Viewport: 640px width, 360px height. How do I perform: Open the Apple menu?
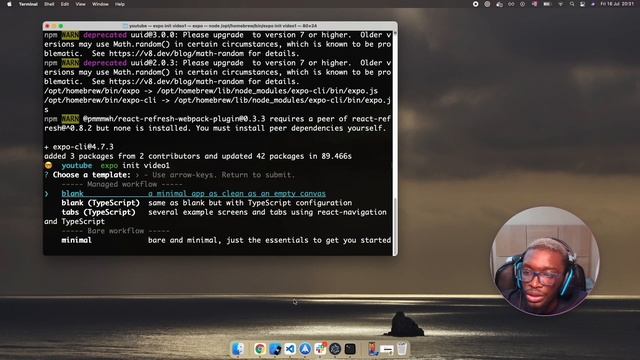point(9,4)
